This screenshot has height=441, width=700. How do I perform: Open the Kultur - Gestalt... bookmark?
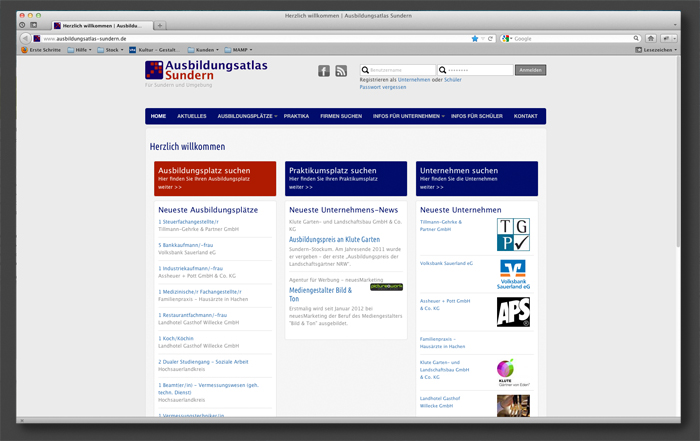(154, 50)
